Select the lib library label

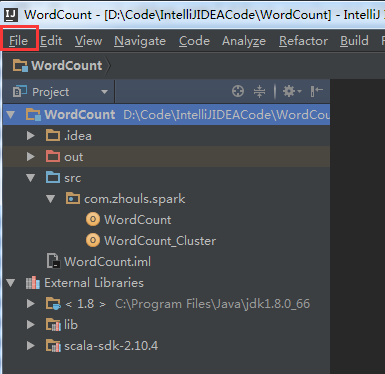coord(71,325)
